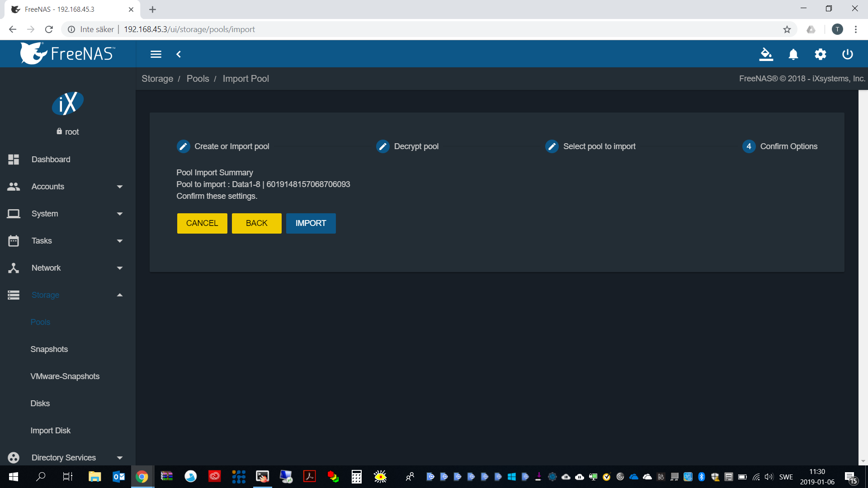The height and width of the screenshot is (488, 868).
Task: Click the collapse chevron next to the menu icon
Action: 179,54
